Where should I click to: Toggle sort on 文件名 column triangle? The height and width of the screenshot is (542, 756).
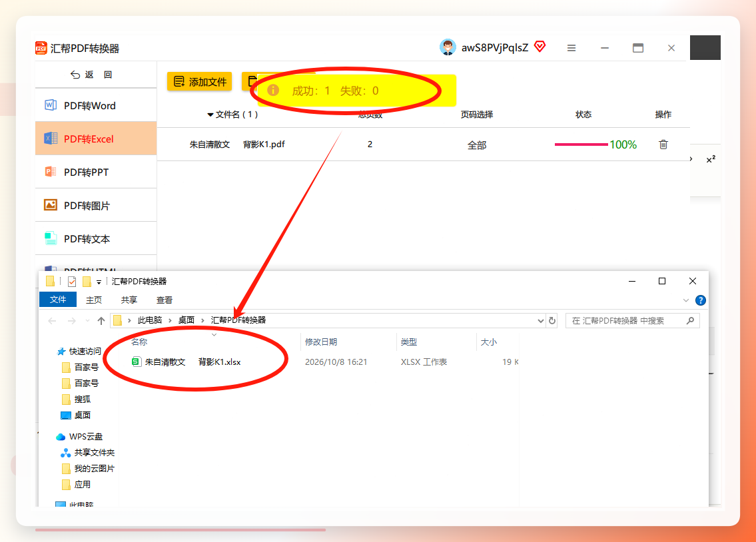[210, 115]
